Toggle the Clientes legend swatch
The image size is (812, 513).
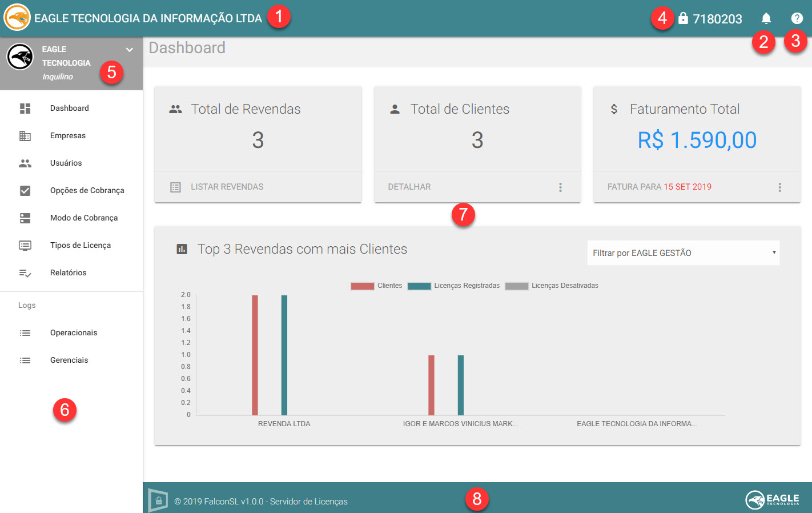tap(362, 286)
